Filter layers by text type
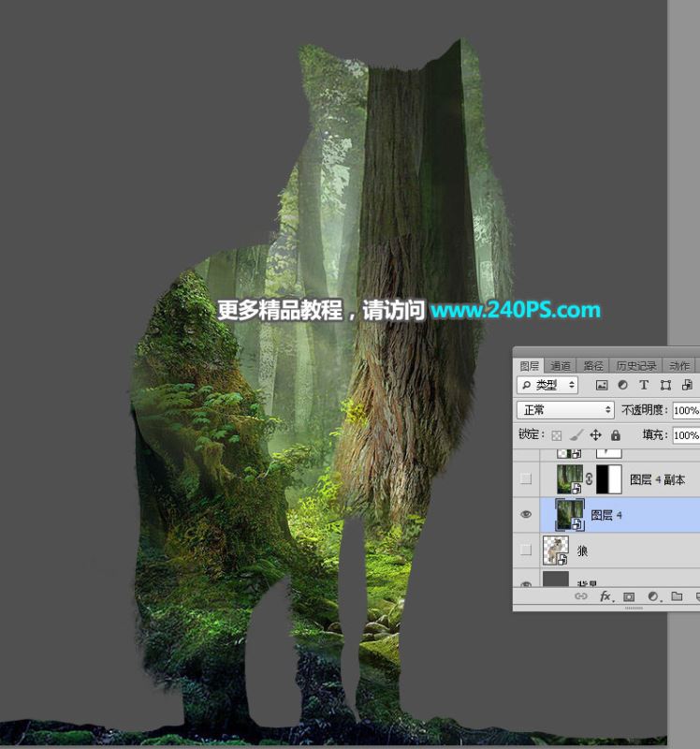The width and height of the screenshot is (700, 749). click(x=644, y=385)
